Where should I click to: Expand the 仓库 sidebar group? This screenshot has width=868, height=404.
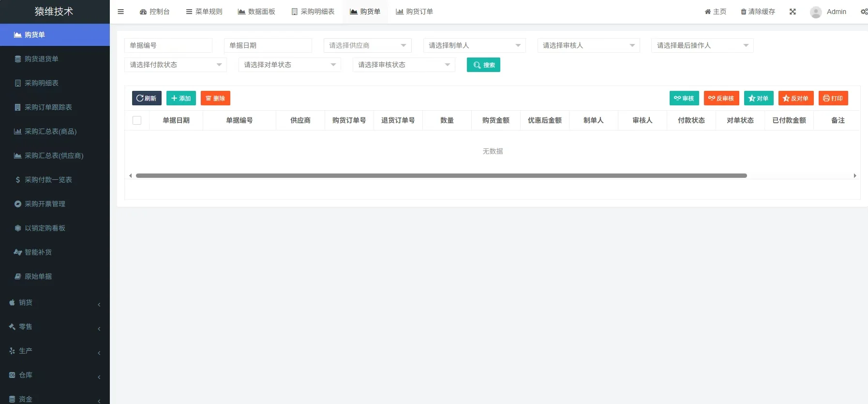[55, 375]
